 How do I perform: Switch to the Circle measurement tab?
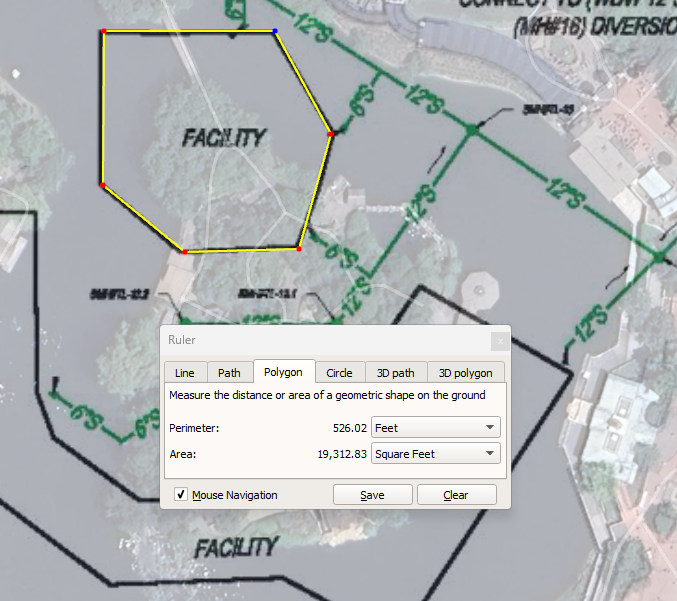tap(339, 373)
